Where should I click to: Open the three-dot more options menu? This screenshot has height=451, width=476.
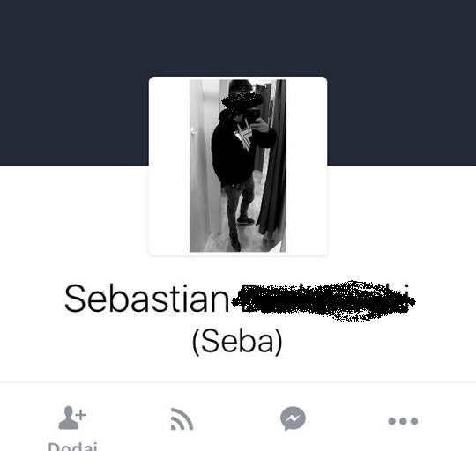403,421
